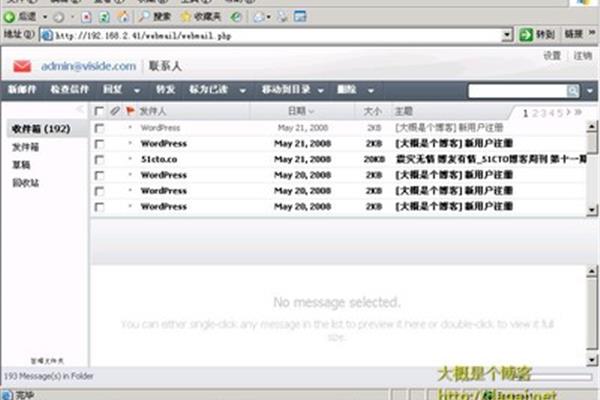Click the page icon in the address bar
This screenshot has width=600, height=400.
[47, 35]
